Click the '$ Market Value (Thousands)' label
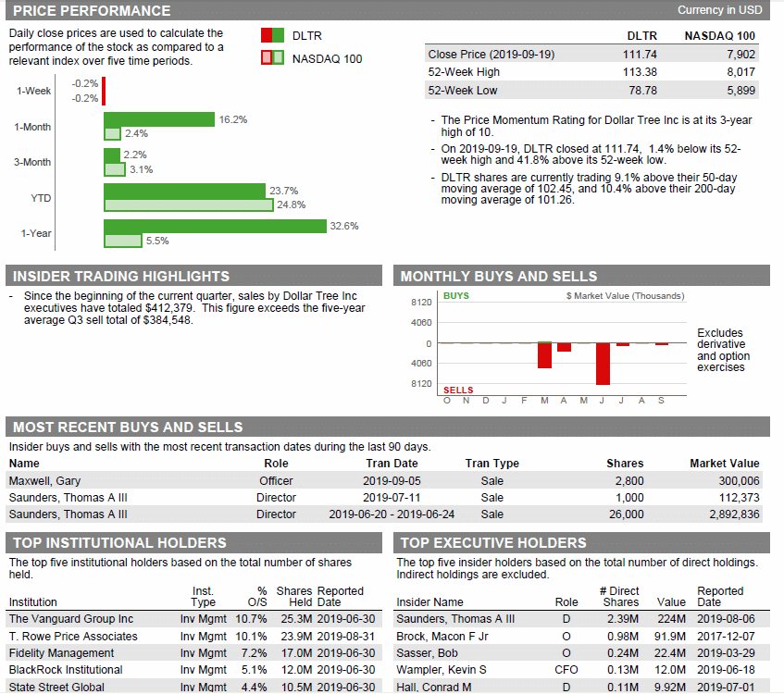The image size is (784, 694). [625, 296]
